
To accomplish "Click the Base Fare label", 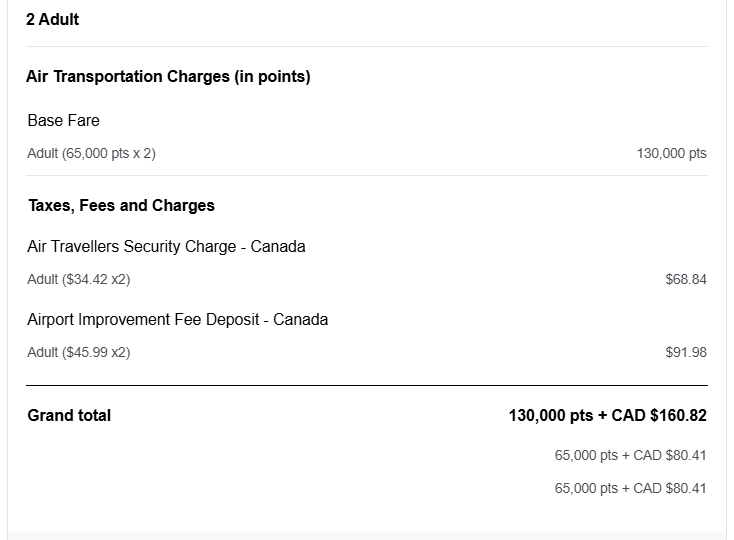I will [64, 120].
